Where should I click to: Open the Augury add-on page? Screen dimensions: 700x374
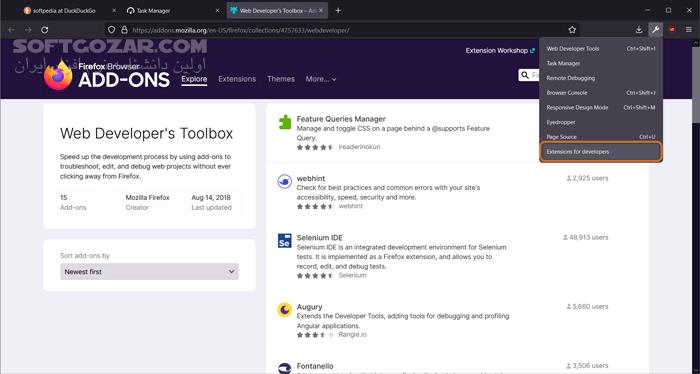point(309,307)
